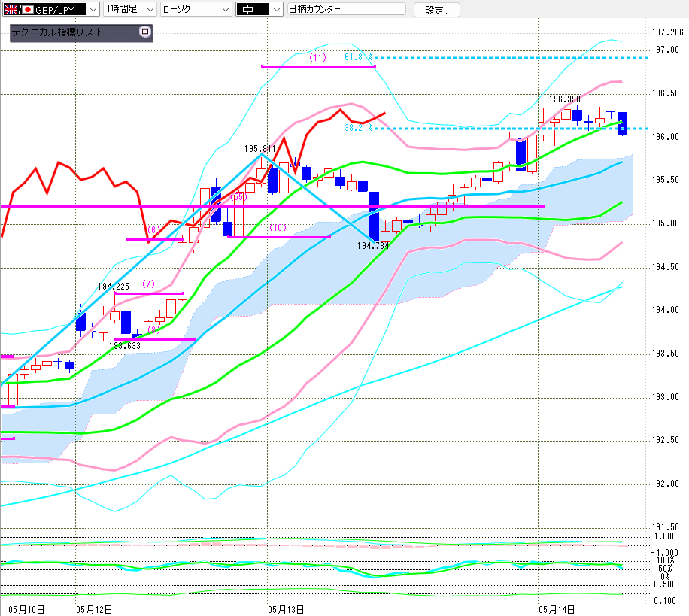Click the 0.100 indicator axis label
689x616 pixels.
[665, 601]
